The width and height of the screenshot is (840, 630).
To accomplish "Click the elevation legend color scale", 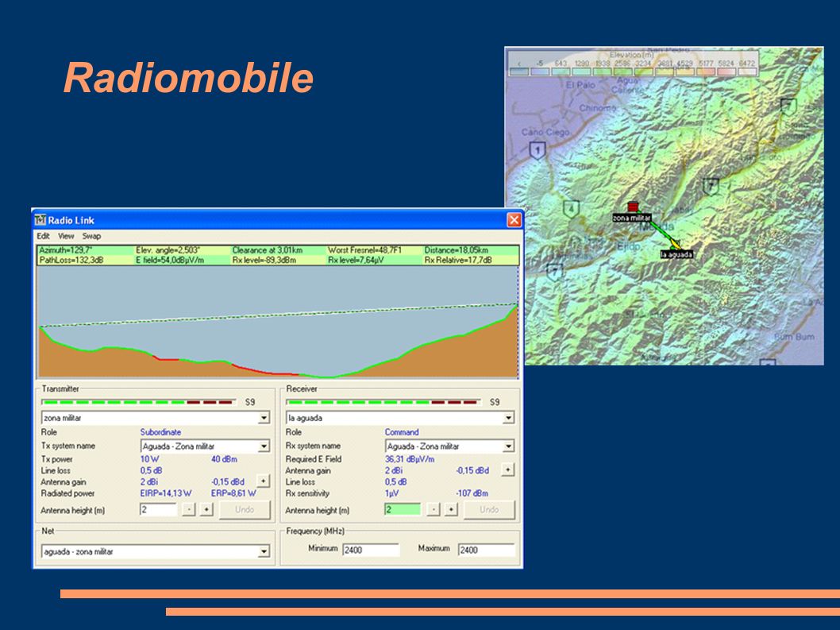I will click(x=633, y=72).
